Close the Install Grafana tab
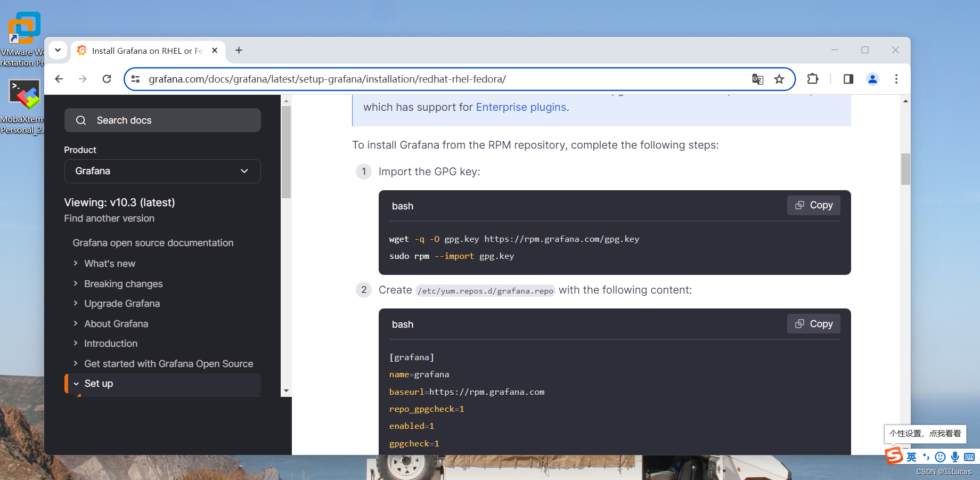 click(215, 51)
